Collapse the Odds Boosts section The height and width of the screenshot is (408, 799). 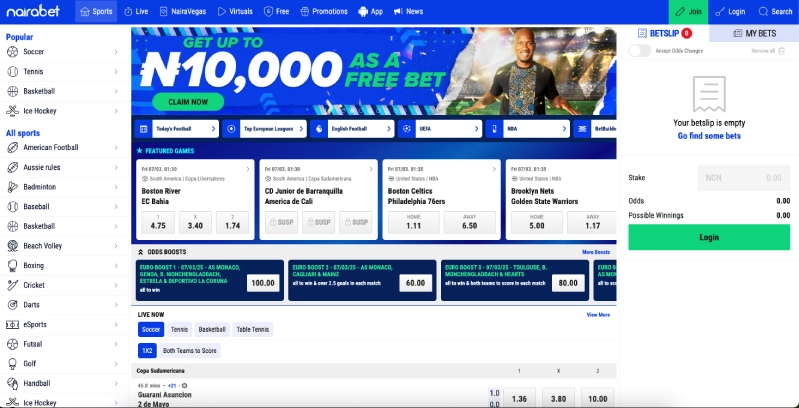(x=141, y=252)
